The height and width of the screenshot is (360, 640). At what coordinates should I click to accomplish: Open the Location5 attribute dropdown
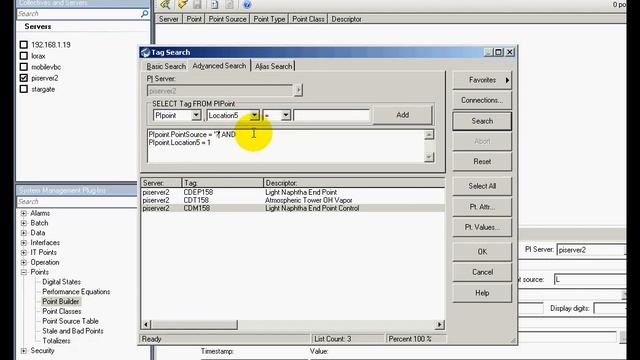click(x=254, y=116)
